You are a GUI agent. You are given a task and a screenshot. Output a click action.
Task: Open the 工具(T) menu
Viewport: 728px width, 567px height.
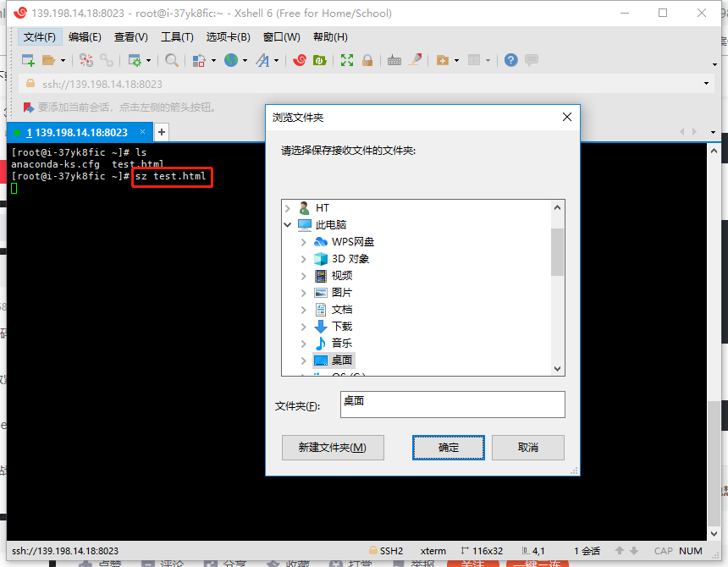click(x=177, y=37)
